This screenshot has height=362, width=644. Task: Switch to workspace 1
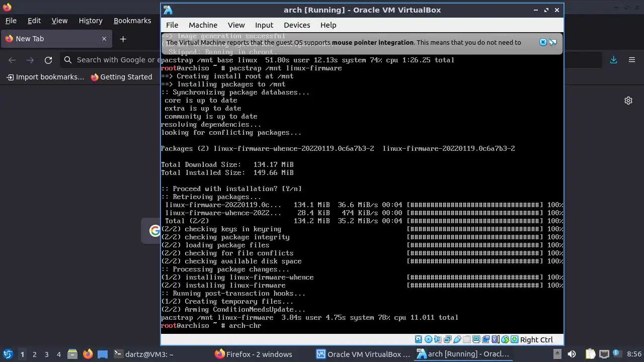tap(22, 354)
